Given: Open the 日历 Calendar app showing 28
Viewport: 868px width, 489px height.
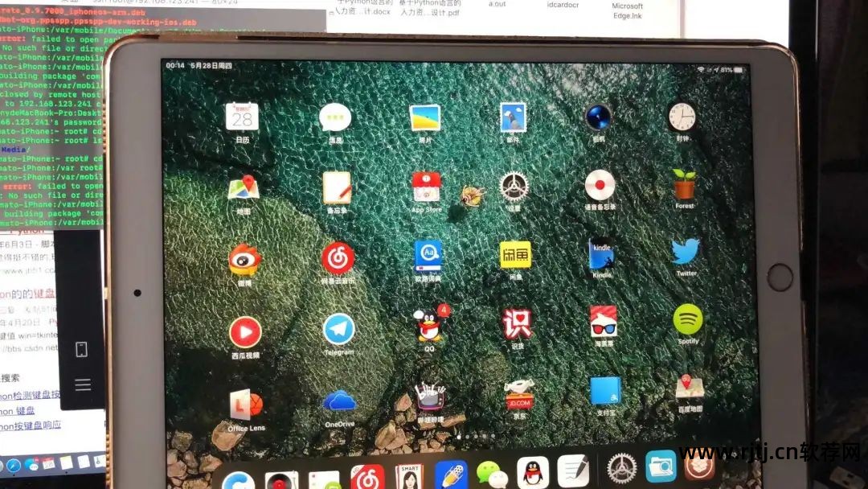Looking at the screenshot, I should (242, 117).
